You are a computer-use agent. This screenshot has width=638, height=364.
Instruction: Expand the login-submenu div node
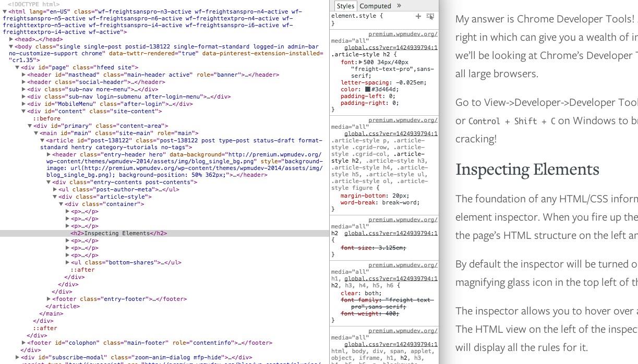pos(23,97)
